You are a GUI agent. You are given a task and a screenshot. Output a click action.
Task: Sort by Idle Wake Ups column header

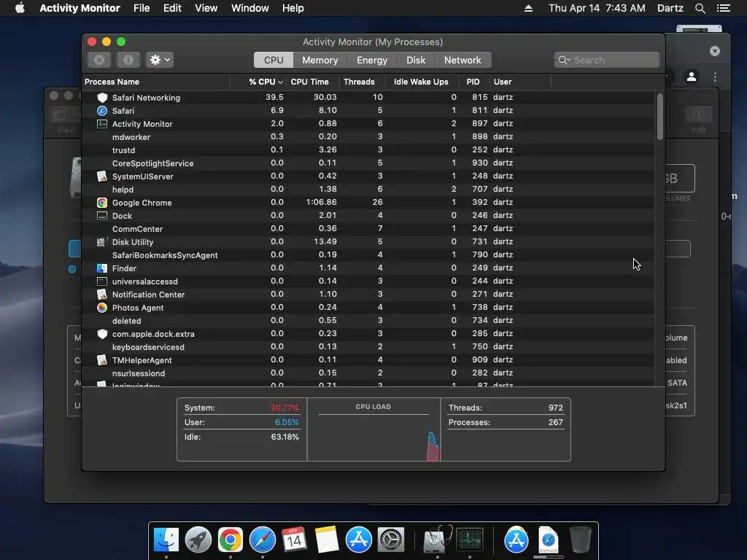(x=422, y=82)
